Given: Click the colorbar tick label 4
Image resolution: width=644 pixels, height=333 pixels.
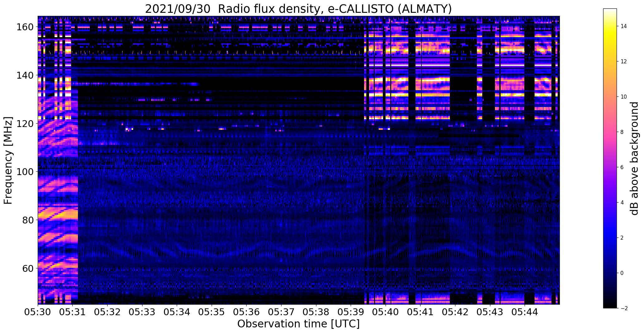Looking at the screenshot, I should point(622,203).
